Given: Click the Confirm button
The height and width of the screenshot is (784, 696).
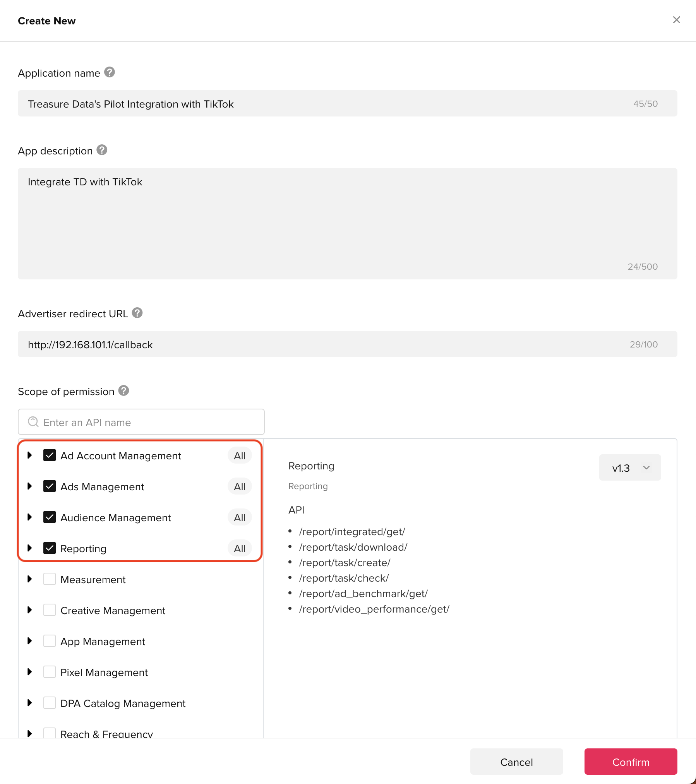Looking at the screenshot, I should [631, 762].
